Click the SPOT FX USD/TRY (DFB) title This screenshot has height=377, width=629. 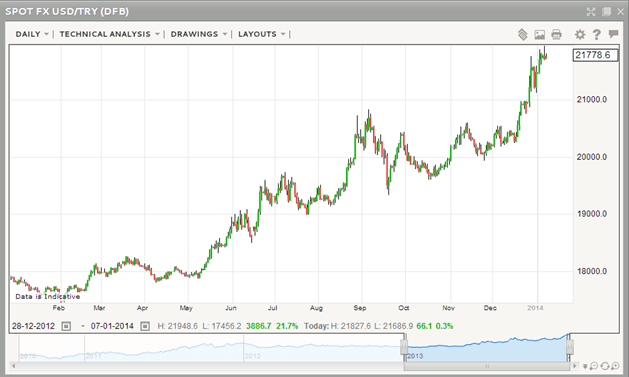tap(67, 11)
